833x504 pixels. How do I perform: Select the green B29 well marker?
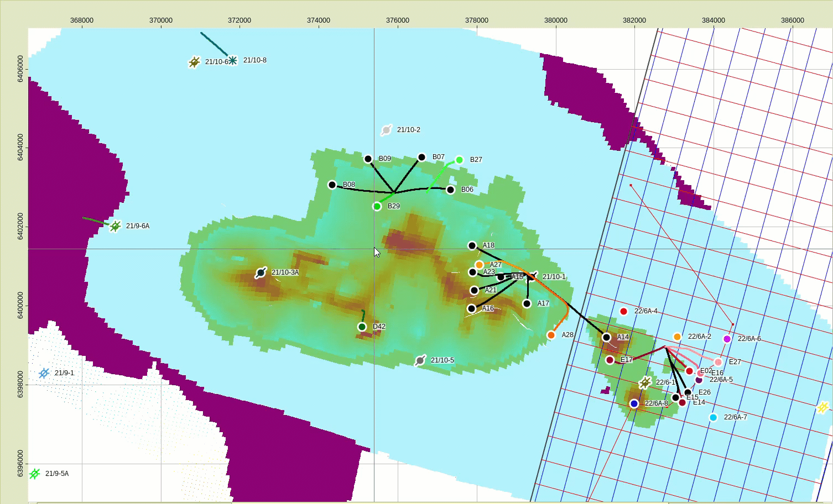tap(377, 207)
